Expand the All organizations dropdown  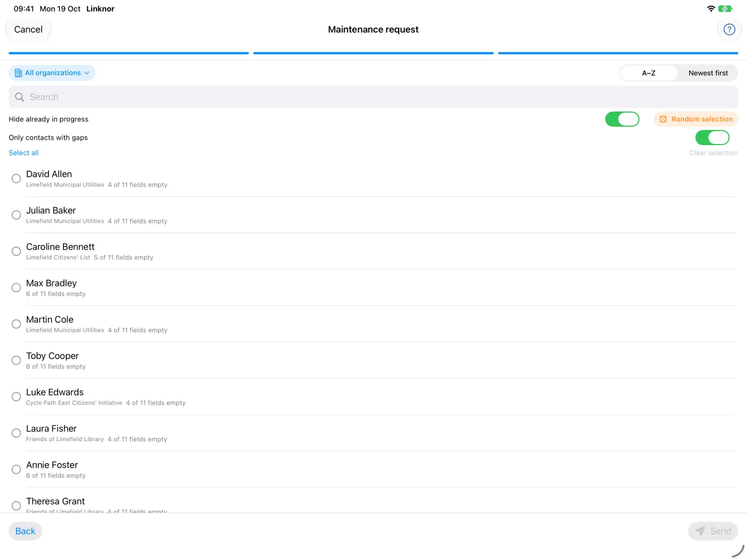click(x=52, y=73)
